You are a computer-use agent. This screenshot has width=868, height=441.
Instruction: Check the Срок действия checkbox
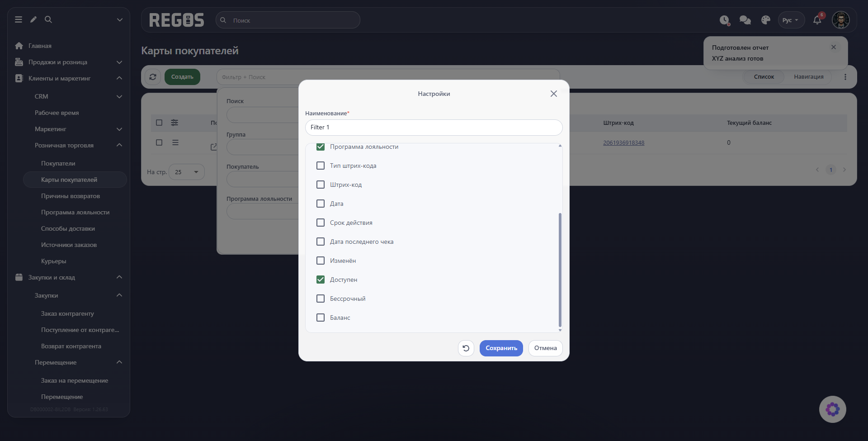(x=321, y=223)
